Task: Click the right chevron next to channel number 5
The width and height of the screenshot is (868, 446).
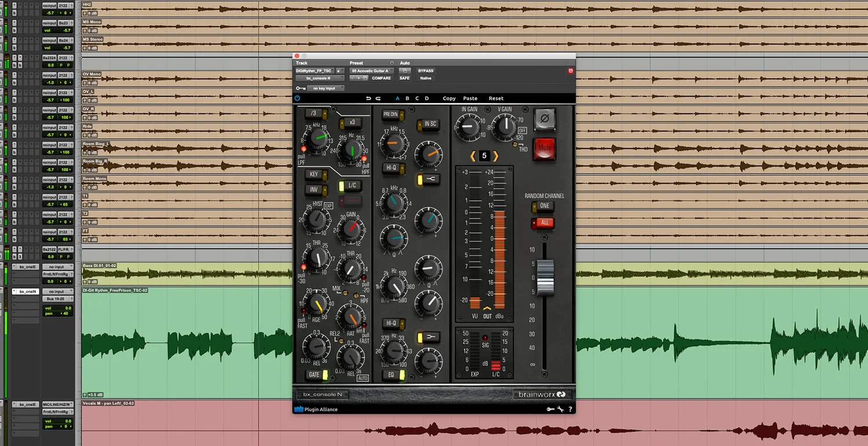Action: 495,156
